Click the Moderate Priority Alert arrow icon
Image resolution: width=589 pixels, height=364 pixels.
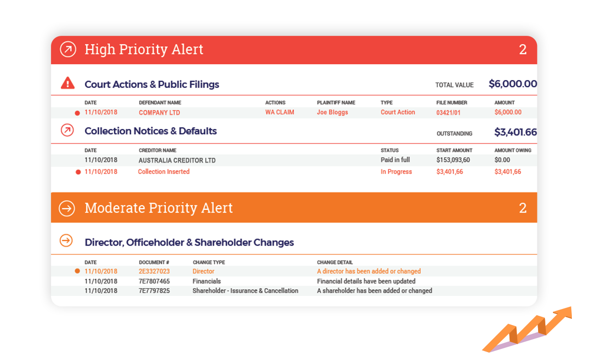[67, 208]
